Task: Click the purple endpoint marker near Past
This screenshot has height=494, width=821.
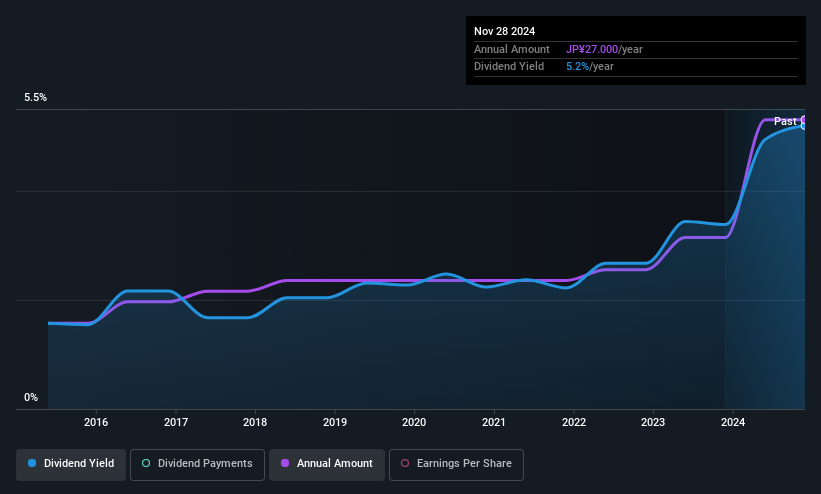Action: click(x=804, y=120)
